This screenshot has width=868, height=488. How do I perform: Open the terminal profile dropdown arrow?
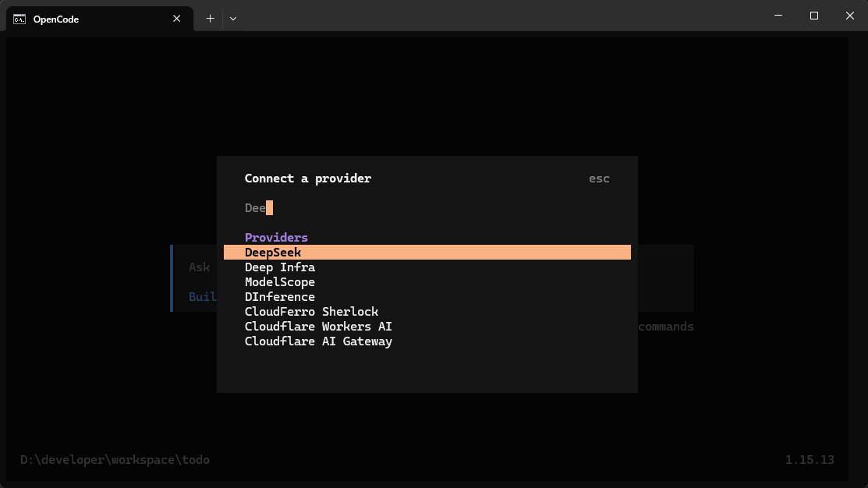(x=233, y=19)
